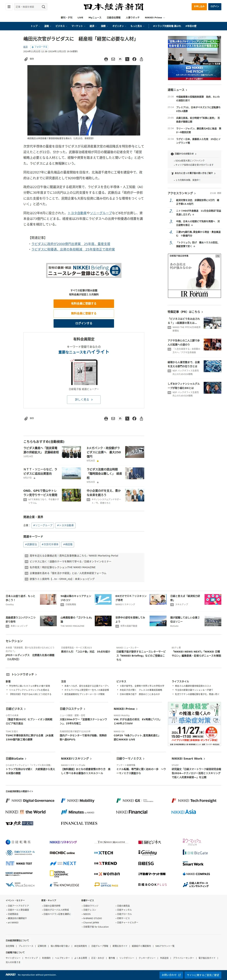
Task: Open the アクセスランキング section heading
Action: point(182,193)
